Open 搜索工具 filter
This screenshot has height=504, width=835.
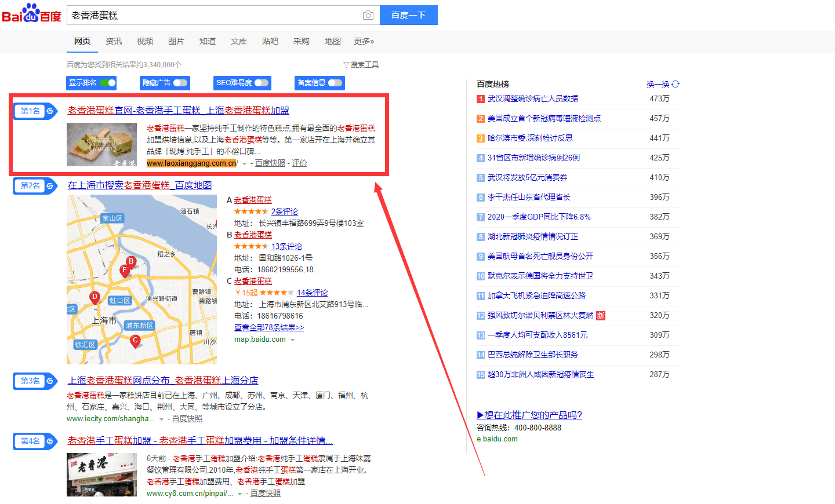point(361,65)
